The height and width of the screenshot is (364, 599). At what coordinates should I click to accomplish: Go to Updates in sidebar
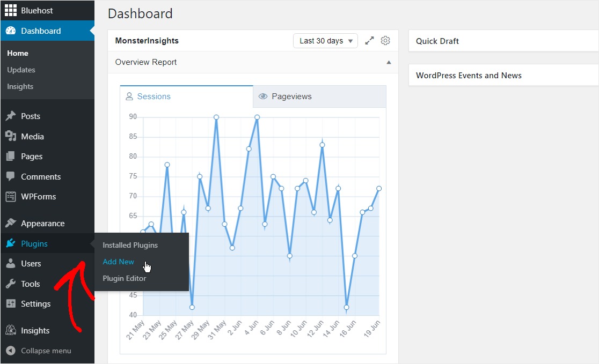tap(21, 70)
